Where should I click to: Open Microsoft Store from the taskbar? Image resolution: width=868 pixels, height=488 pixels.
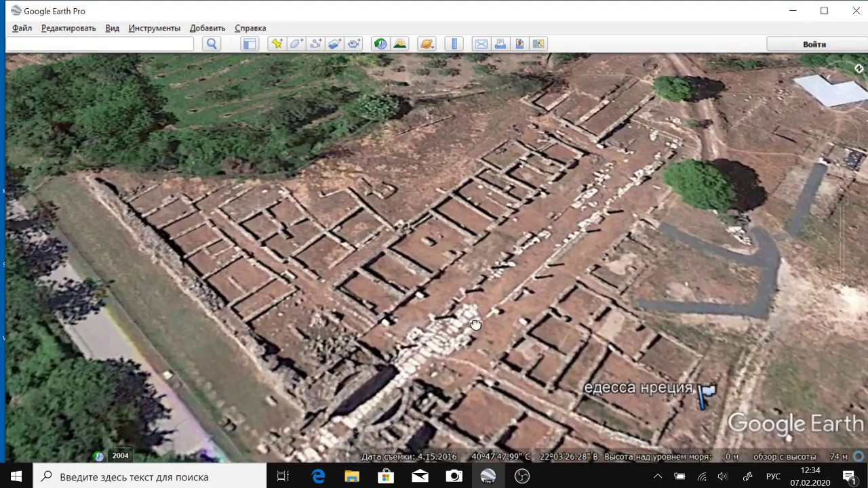386,476
